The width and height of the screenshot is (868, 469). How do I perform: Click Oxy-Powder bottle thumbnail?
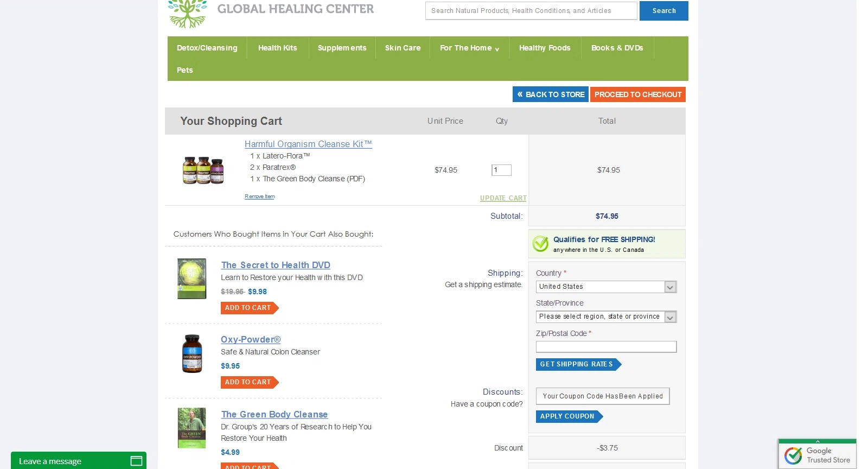(x=192, y=353)
